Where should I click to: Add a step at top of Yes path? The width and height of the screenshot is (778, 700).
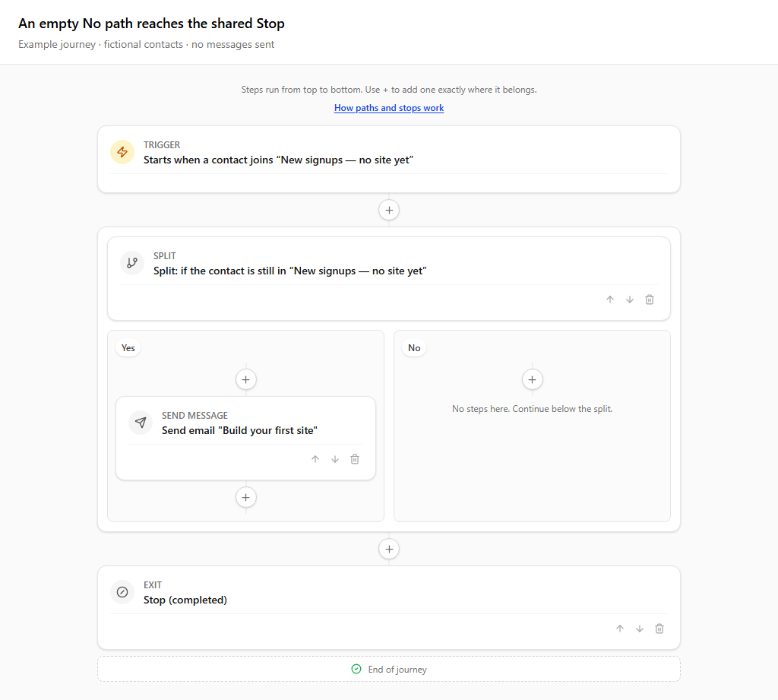tap(245, 380)
